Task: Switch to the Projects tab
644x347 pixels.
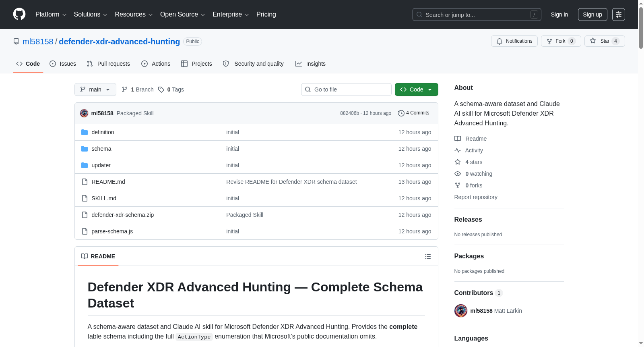Action: click(x=196, y=64)
